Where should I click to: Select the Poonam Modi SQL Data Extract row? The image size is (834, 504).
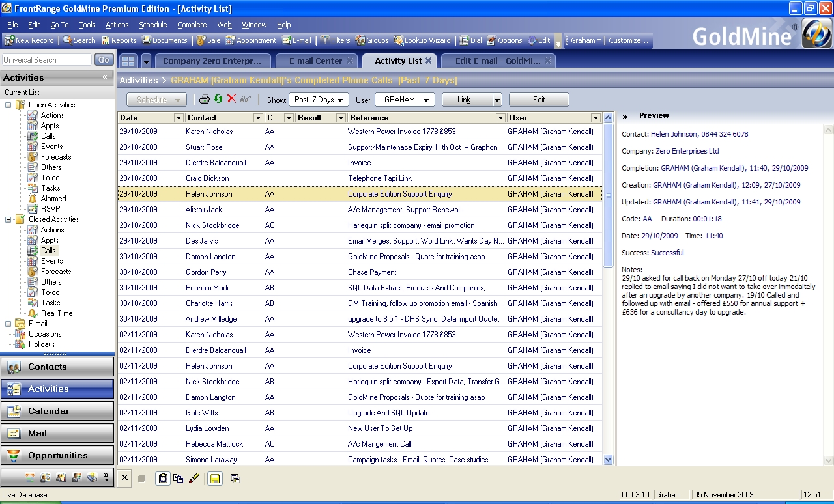tap(360, 288)
